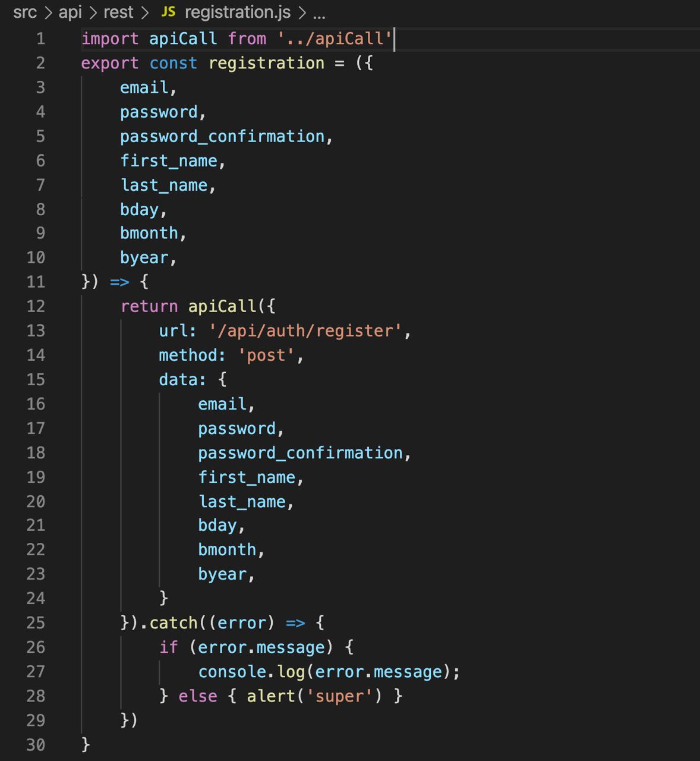This screenshot has height=761, width=700.
Task: Click '/api/auth/register' string on line 13
Action: [x=305, y=331]
